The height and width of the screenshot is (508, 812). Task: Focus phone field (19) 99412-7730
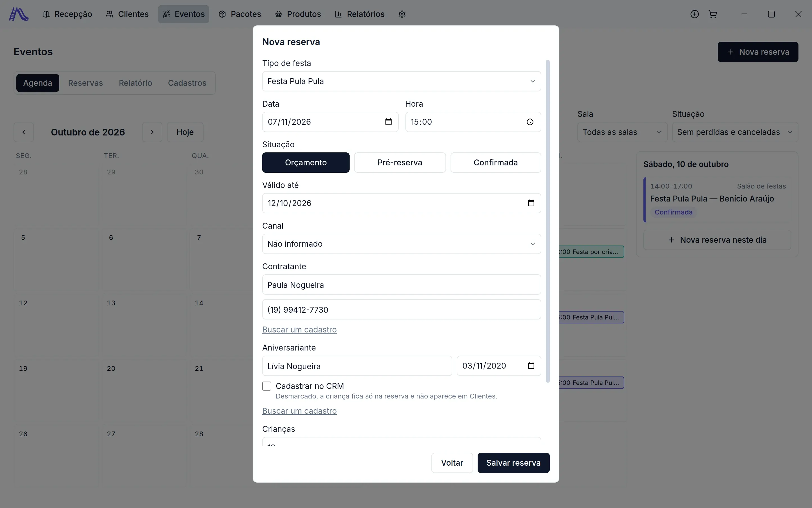[x=402, y=310]
